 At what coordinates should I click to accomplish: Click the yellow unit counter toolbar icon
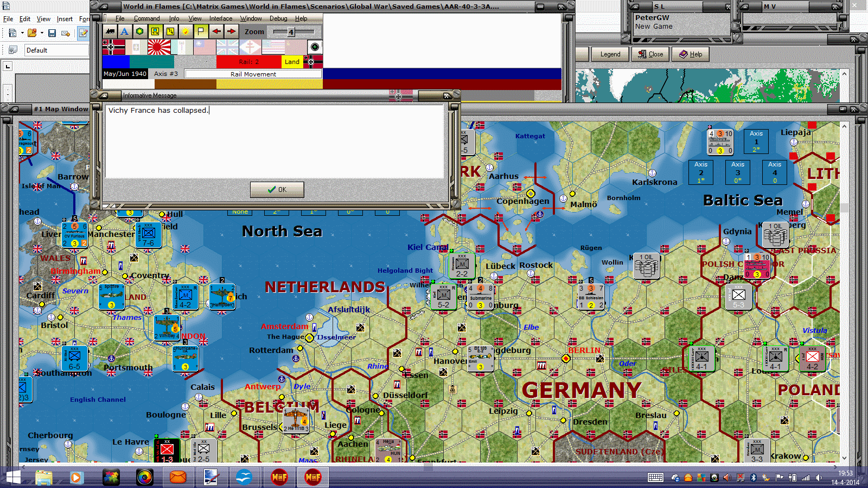[155, 31]
